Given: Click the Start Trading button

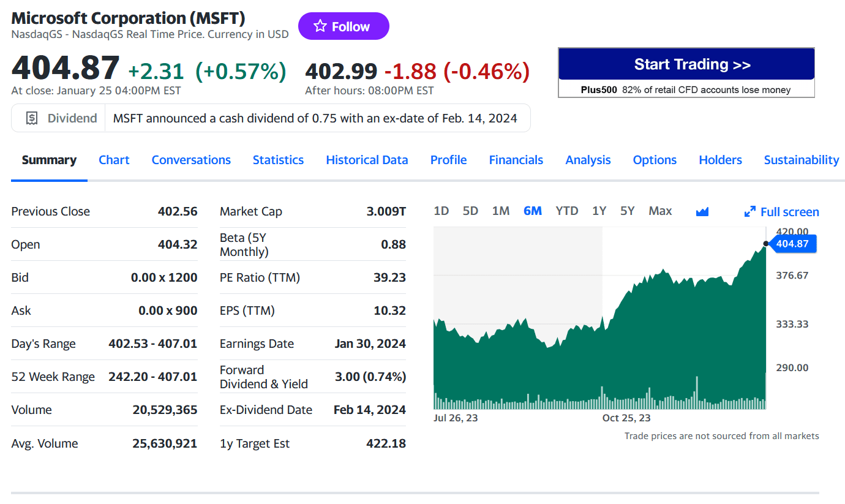Looking at the screenshot, I should 686,64.
